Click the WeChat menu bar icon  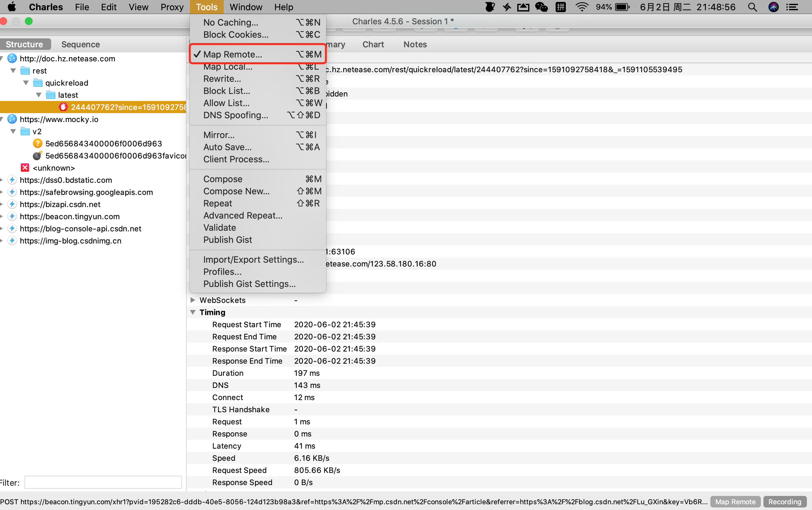pyautogui.click(x=542, y=7)
